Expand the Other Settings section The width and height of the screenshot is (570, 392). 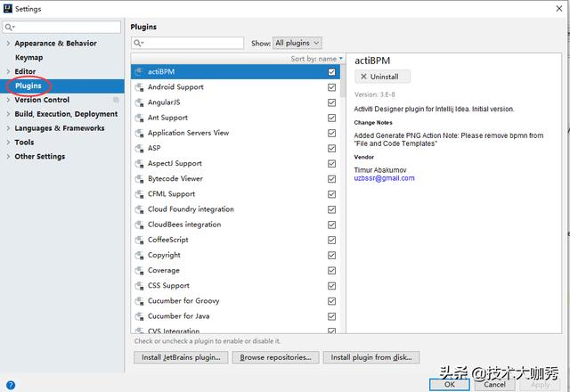[8, 157]
